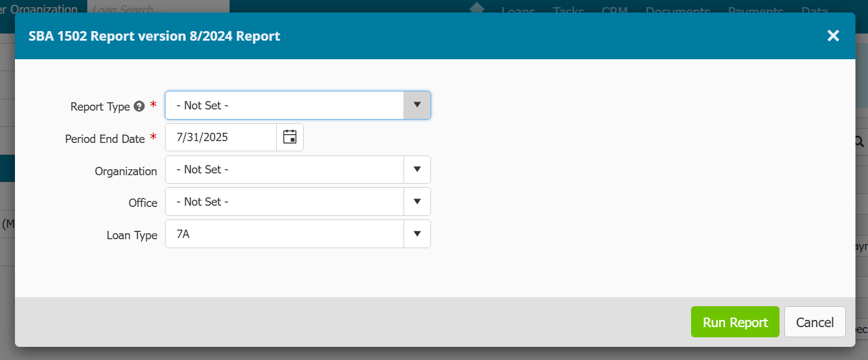868x360 pixels.
Task: Close the SBA 1502 Report dialog
Action: click(833, 36)
